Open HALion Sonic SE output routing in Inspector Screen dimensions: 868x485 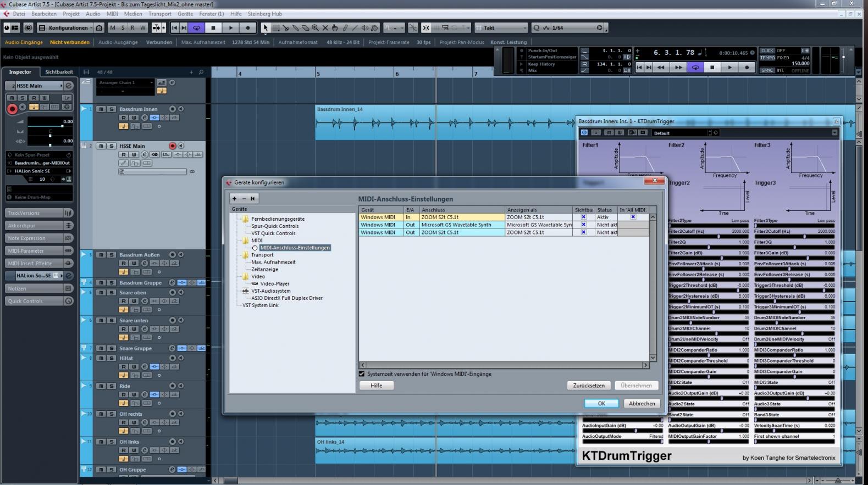tap(38, 171)
